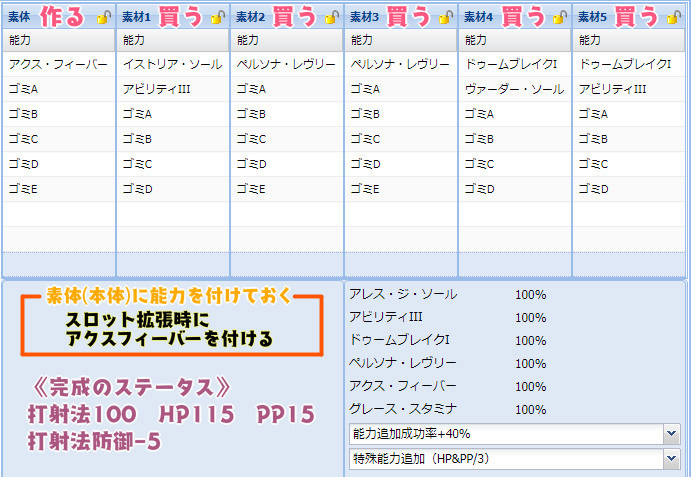Select ゴミC in the 素材2 list
The image size is (691, 477).
287,139
